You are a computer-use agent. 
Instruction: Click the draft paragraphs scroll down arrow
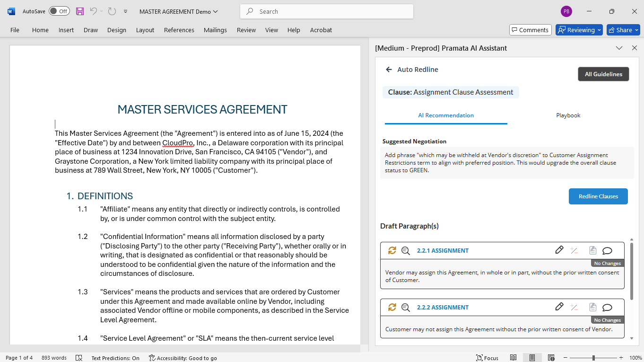[x=632, y=338]
